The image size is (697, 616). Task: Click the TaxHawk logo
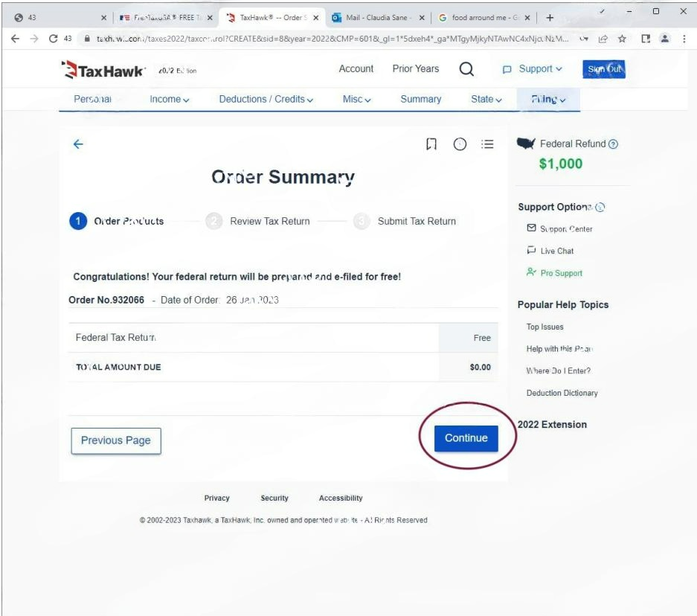103,70
